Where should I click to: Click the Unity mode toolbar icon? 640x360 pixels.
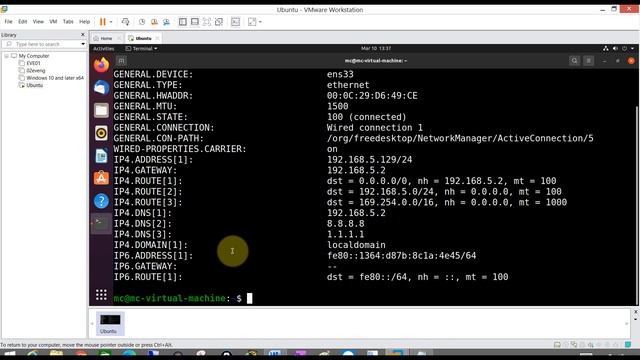(x=219, y=22)
